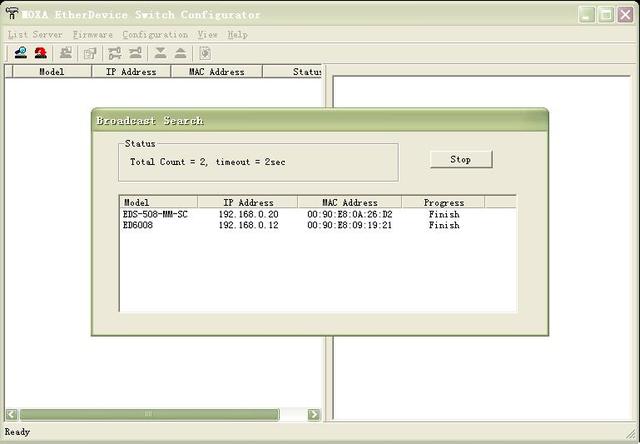Click MAC address 00:90:E8:09:19:21
Image resolution: width=640 pixels, height=444 pixels.
pyautogui.click(x=349, y=225)
